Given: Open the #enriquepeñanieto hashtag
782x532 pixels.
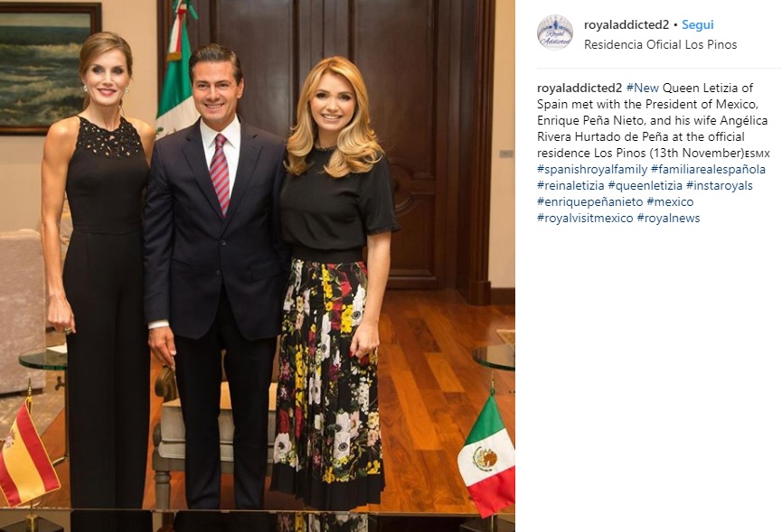Looking at the screenshot, I should click(590, 201).
